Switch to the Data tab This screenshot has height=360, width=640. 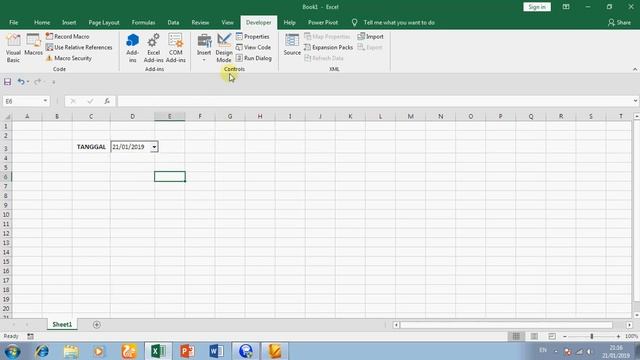pyautogui.click(x=173, y=22)
